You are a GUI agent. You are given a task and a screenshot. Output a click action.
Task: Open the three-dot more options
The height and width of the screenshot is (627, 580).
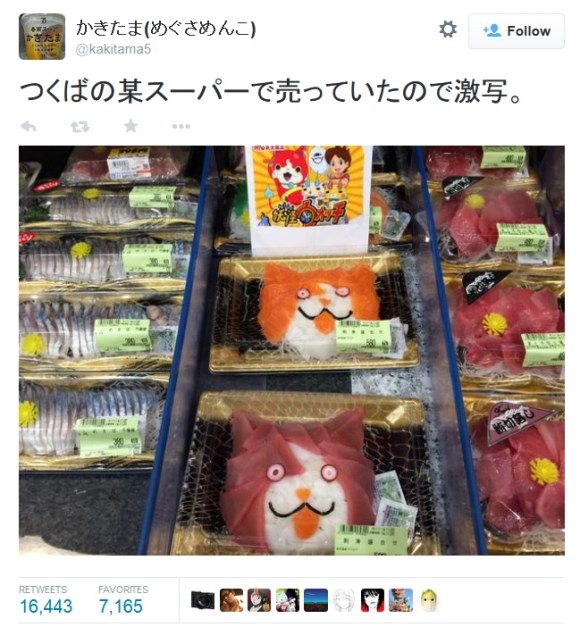(x=181, y=126)
